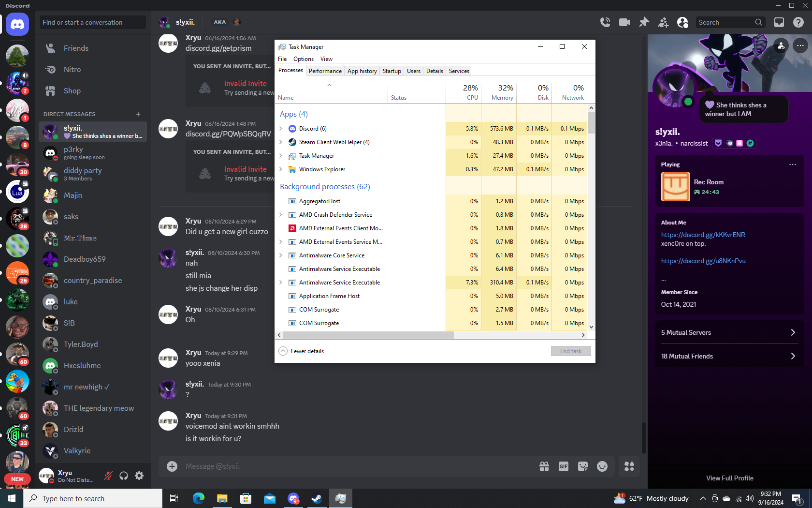Focus the Find or start a conversation box
Screen dimensions: 812x508
tap(93, 22)
